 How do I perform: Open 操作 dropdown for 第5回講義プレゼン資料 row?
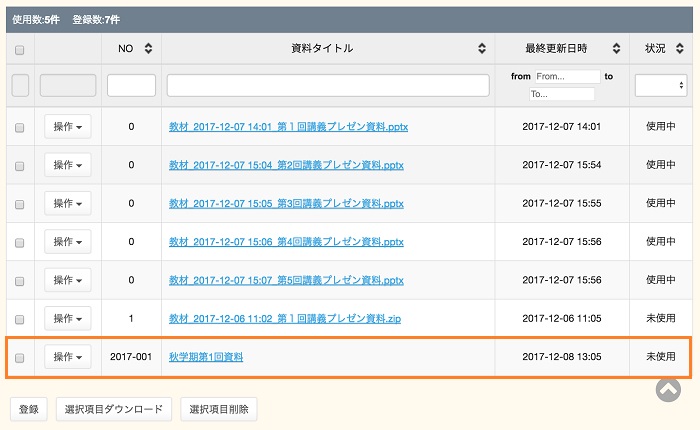(x=67, y=280)
